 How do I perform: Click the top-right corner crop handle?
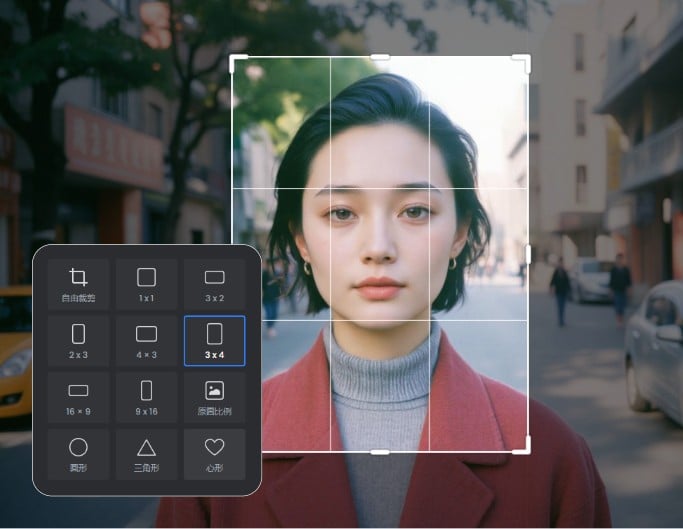[x=525, y=59]
